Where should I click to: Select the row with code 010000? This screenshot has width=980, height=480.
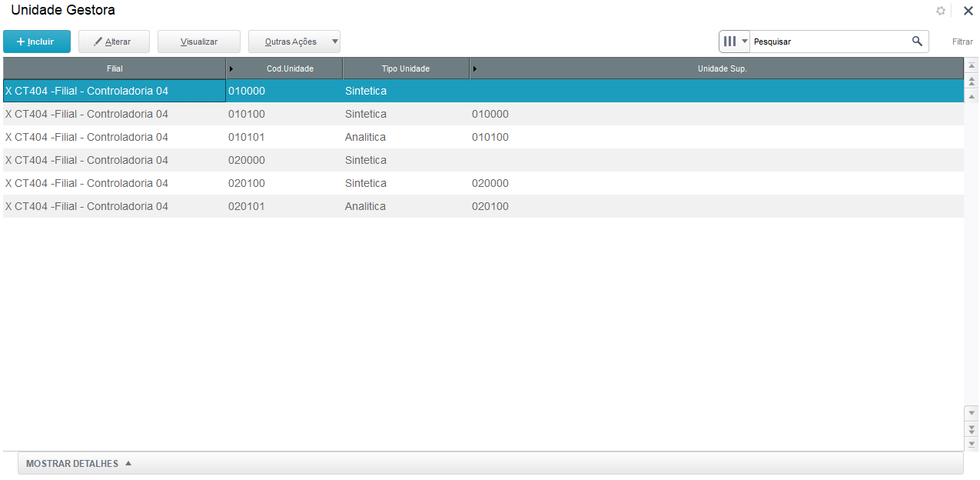(x=483, y=91)
